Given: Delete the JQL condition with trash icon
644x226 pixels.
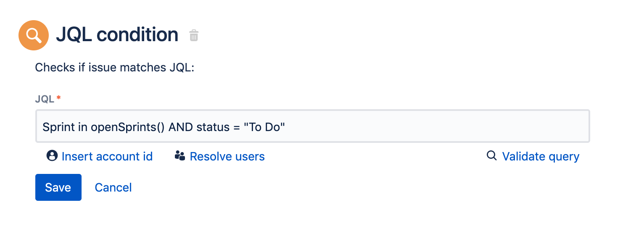Looking at the screenshot, I should click(194, 36).
